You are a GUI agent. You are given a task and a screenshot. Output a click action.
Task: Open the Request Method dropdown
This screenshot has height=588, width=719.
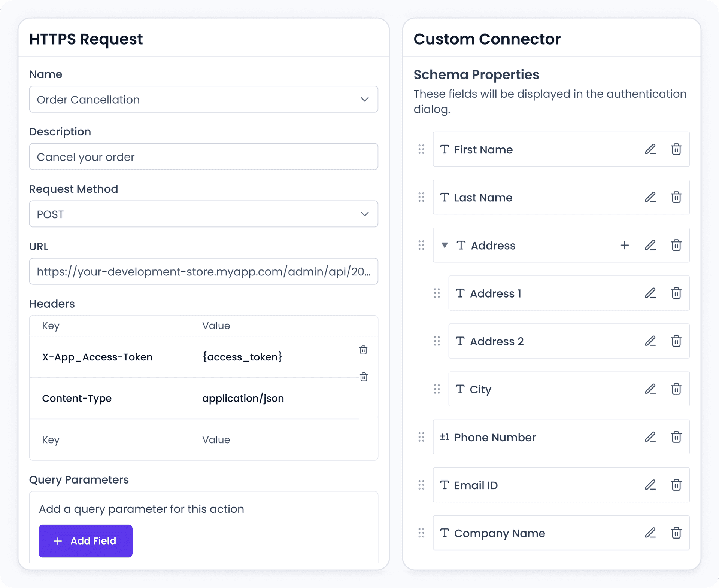tap(203, 214)
